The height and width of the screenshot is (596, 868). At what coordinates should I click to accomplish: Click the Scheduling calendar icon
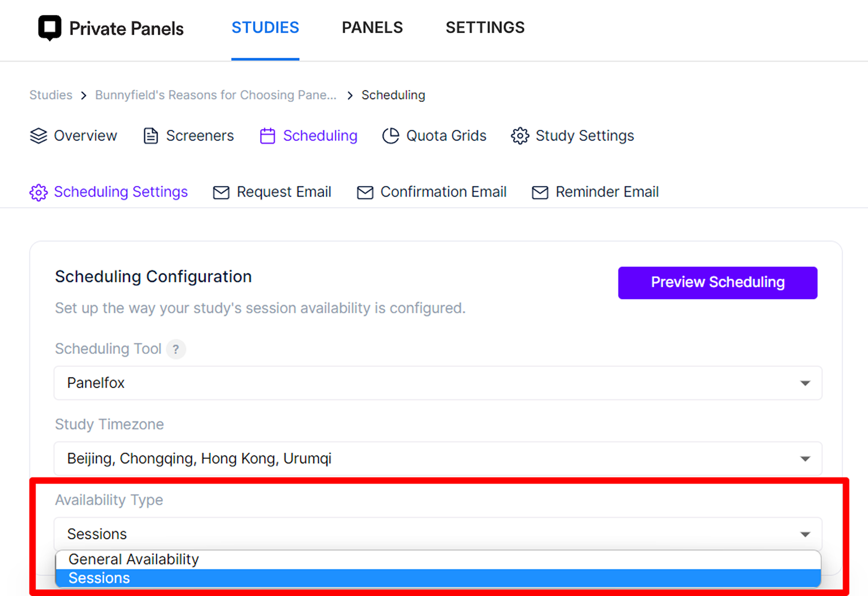coord(267,136)
